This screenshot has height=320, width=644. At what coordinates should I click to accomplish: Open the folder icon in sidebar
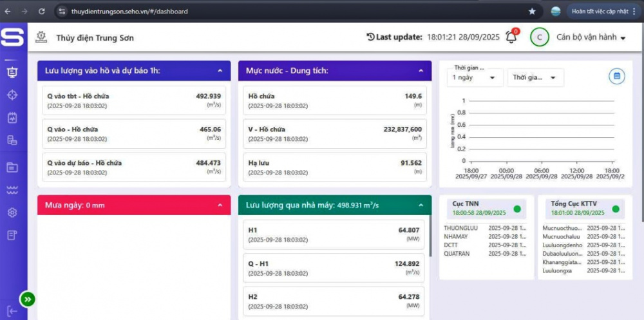pyautogui.click(x=12, y=167)
